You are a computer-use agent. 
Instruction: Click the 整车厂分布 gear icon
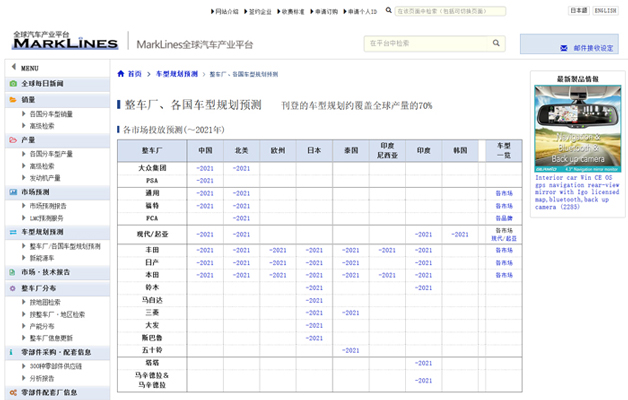[13, 288]
